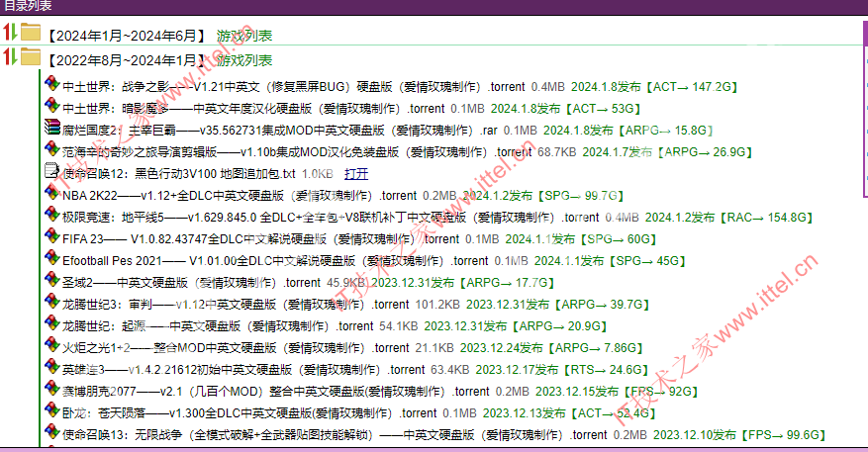868x452 pixels.
Task: Click the 【RAC→ 154.8G】 size tag
Action: click(x=766, y=218)
